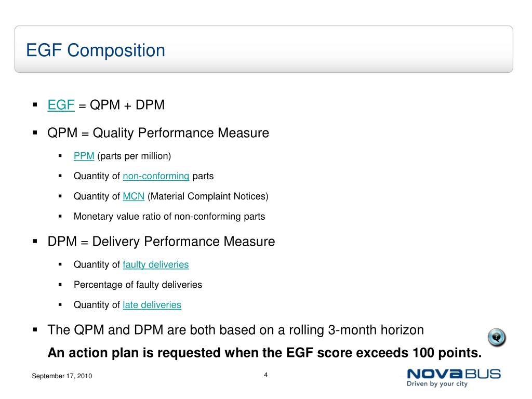Select the DPM = Delivery Performance Measure line
Screen dimensions: 532x399
click(x=161, y=242)
